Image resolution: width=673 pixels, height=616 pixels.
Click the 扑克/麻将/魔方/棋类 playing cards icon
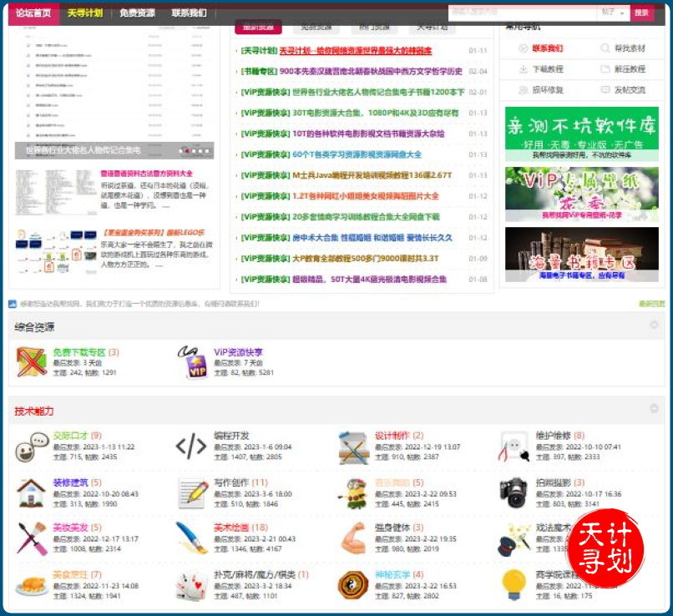[x=191, y=585]
